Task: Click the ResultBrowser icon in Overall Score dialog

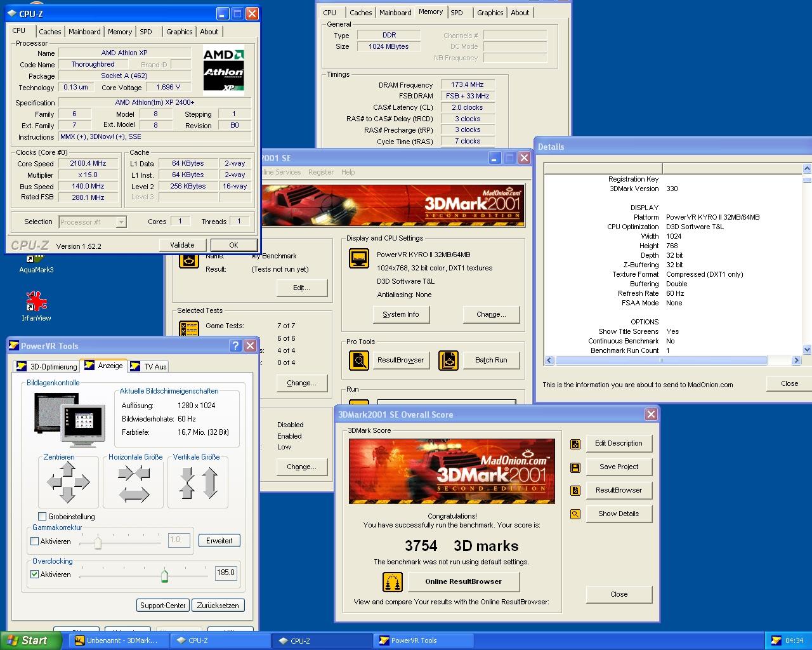Action: point(575,491)
